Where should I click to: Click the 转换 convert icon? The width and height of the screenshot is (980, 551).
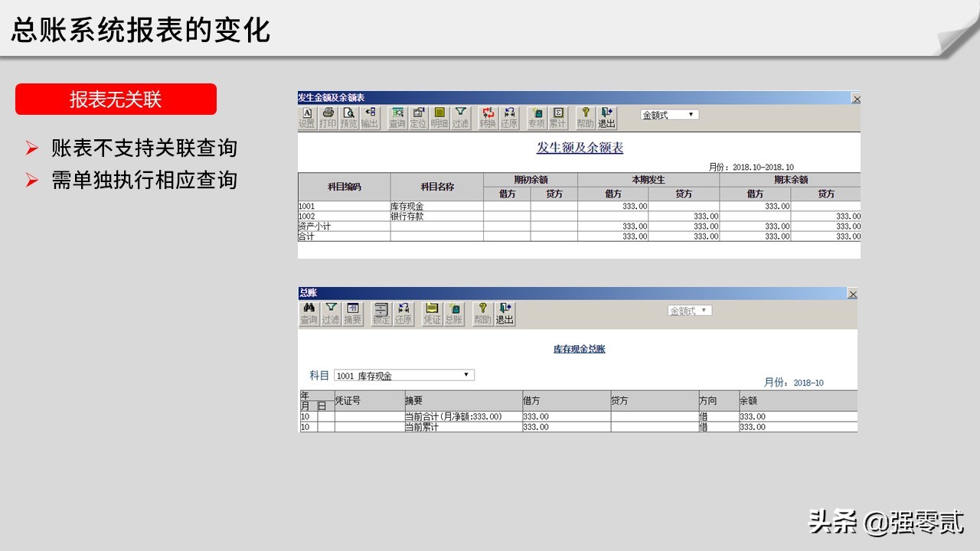[x=488, y=115]
